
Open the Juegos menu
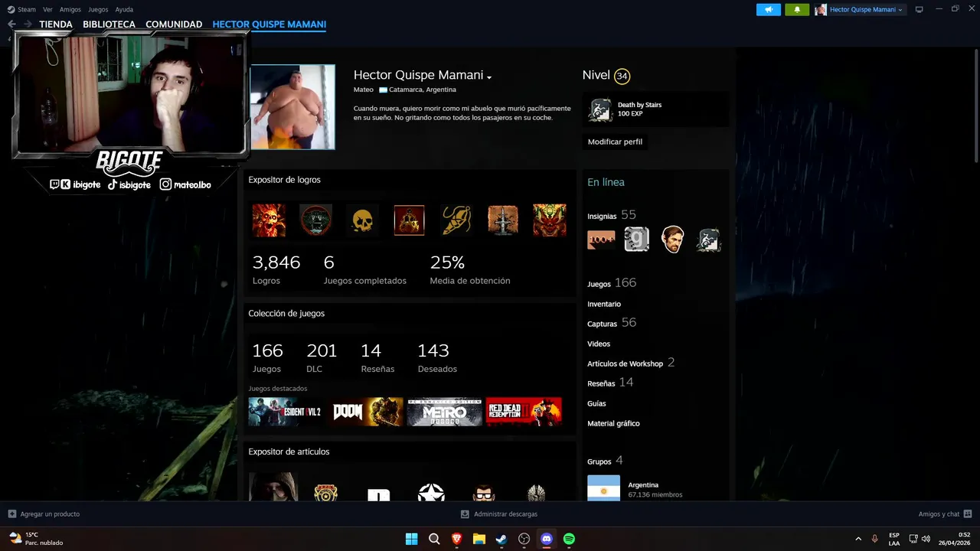pyautogui.click(x=98, y=9)
